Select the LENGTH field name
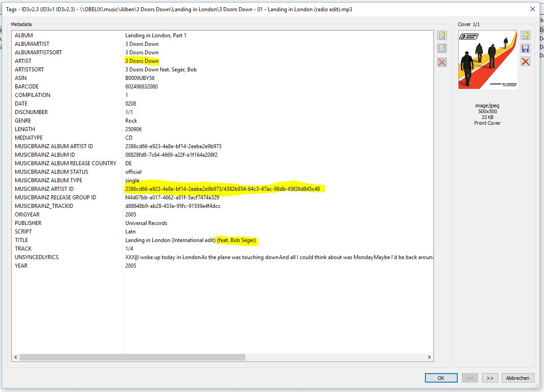This screenshot has width=544, height=392. click(x=25, y=129)
